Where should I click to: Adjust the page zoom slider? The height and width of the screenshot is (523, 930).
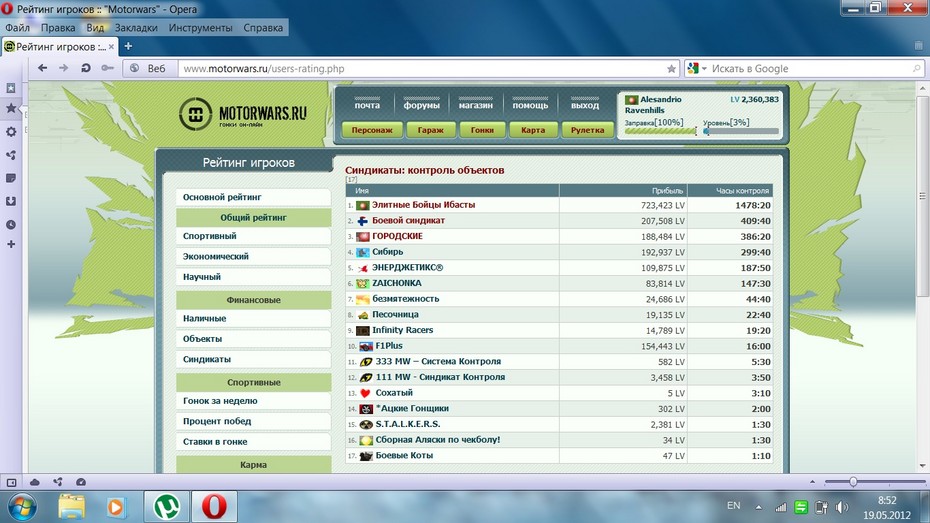click(853, 482)
